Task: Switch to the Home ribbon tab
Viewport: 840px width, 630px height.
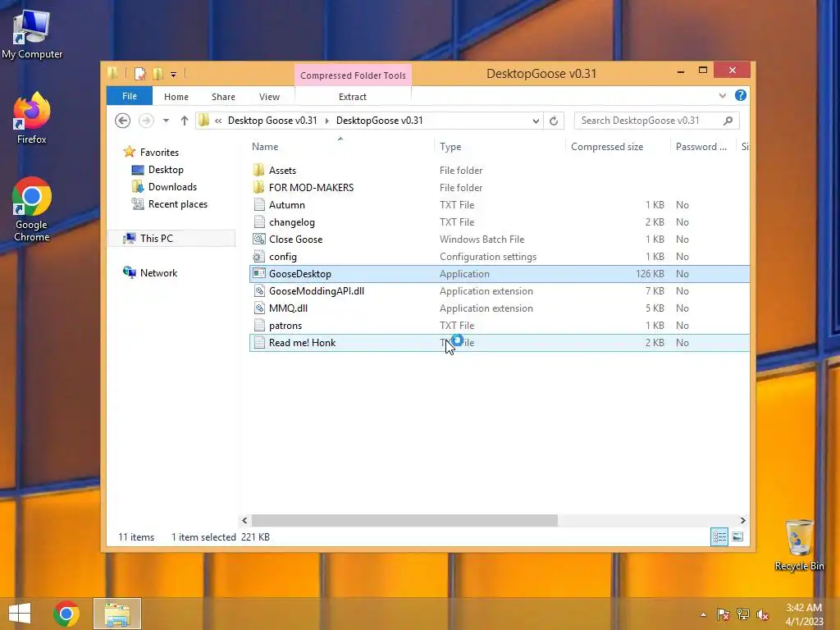Action: (176, 97)
